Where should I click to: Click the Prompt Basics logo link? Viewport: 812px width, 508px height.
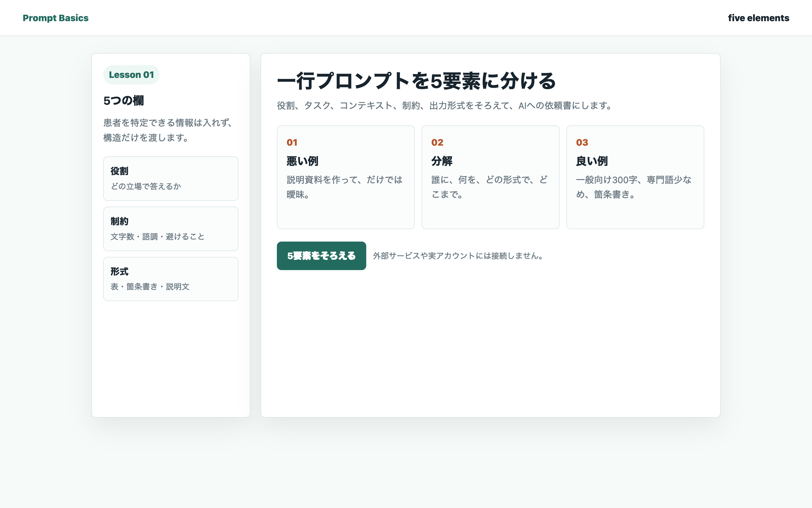56,18
